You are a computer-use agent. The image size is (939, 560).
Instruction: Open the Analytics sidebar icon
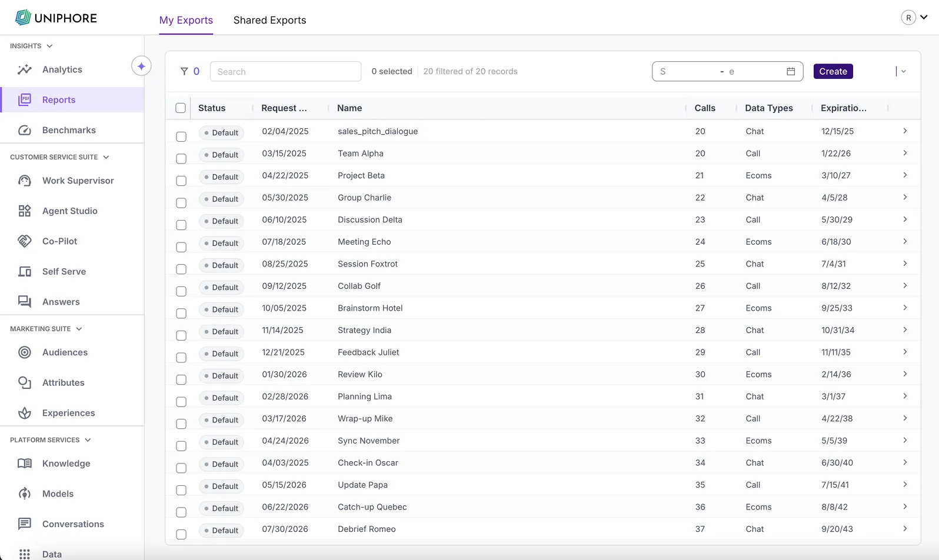[25, 69]
